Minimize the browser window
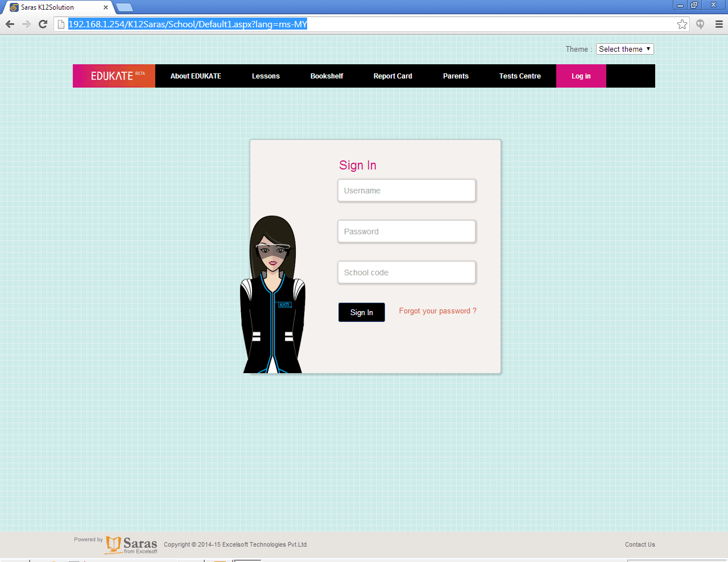 (680, 5)
